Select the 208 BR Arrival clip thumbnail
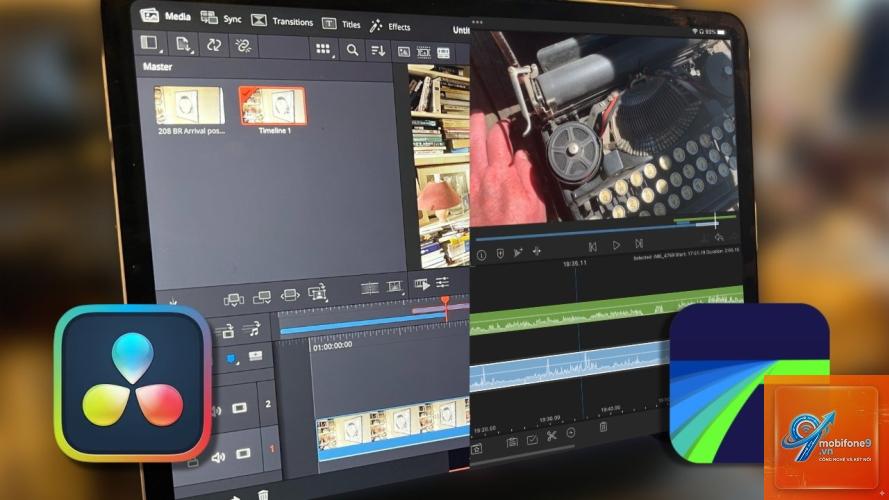Image resolution: width=889 pixels, height=500 pixels. (190, 105)
